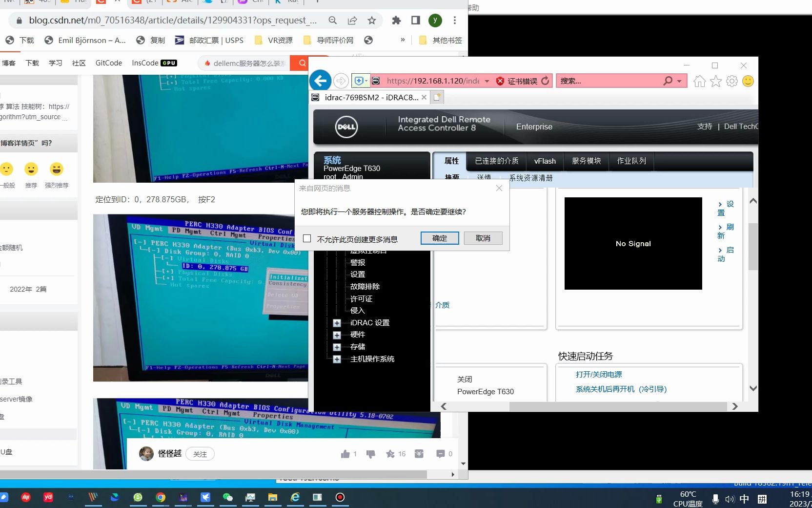Viewport: 812px width, 508px height.
Task: Follow author 怪怪越 with 关注 button
Action: pyautogui.click(x=200, y=454)
